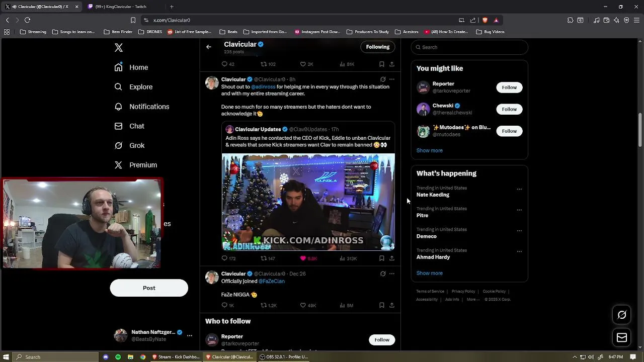Share the Adin Ross shout-out post

[x=391, y=258]
